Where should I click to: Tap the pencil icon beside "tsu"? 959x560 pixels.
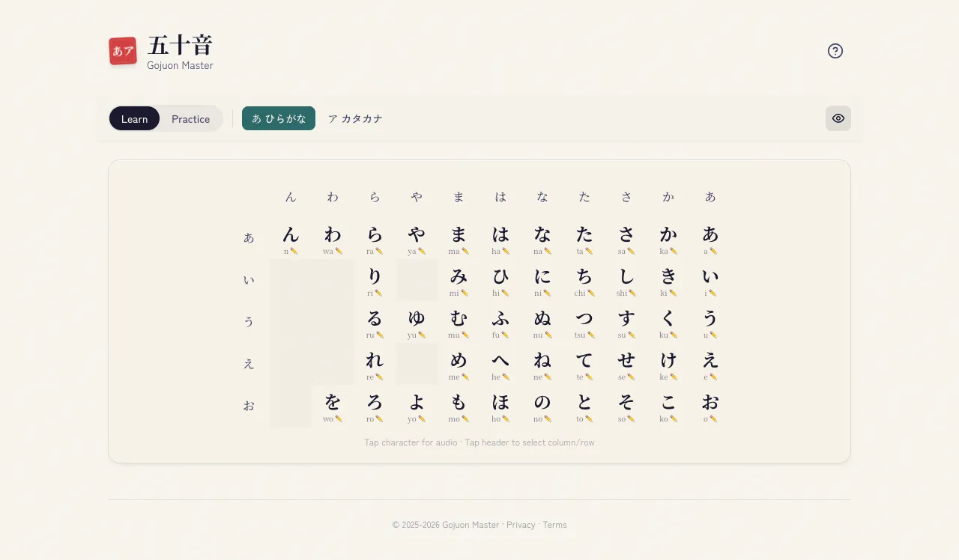(x=591, y=335)
